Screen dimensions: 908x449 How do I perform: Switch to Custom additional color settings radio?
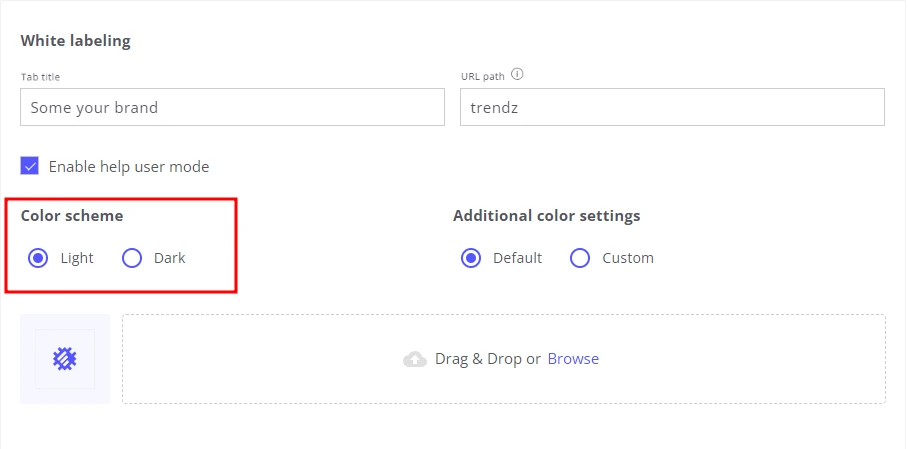click(580, 258)
